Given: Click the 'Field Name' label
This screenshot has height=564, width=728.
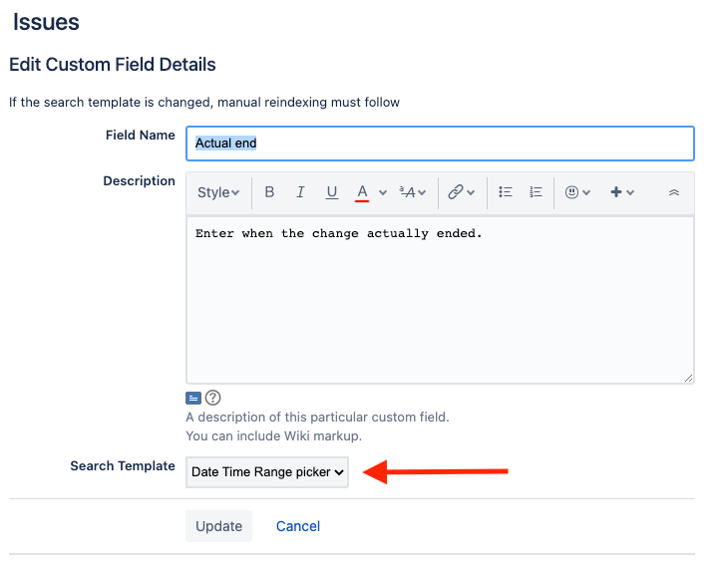Looking at the screenshot, I should 141,135.
